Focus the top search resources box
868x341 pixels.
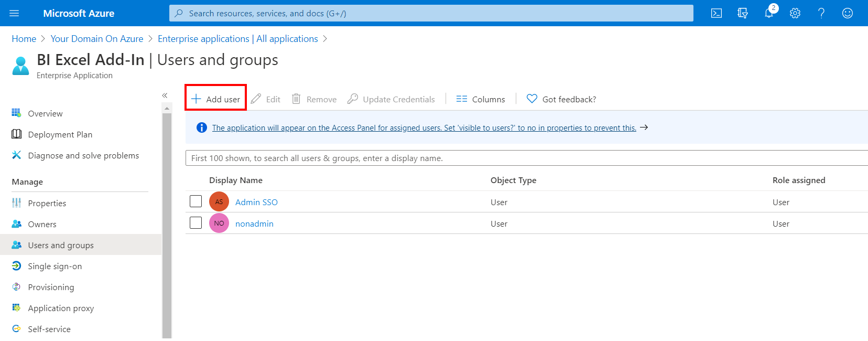point(431,13)
